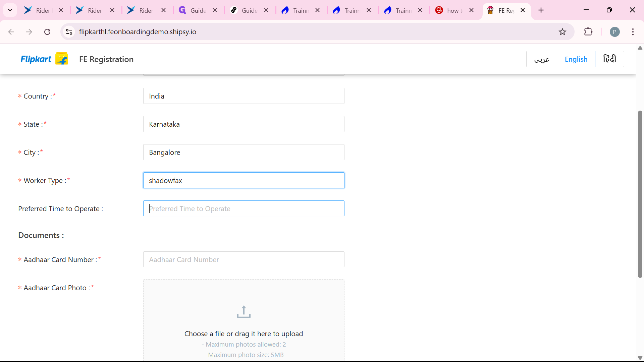Go back to previous page
Viewport: 644px width, 362px height.
11,32
